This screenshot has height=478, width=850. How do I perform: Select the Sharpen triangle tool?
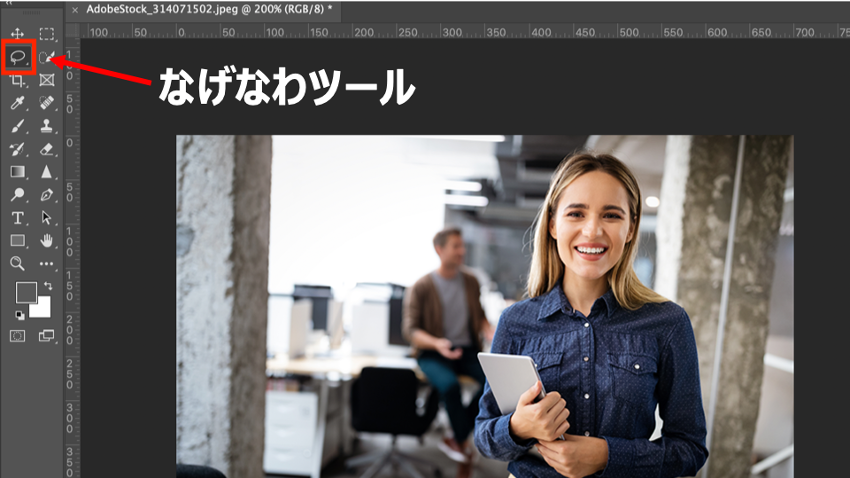pos(47,172)
